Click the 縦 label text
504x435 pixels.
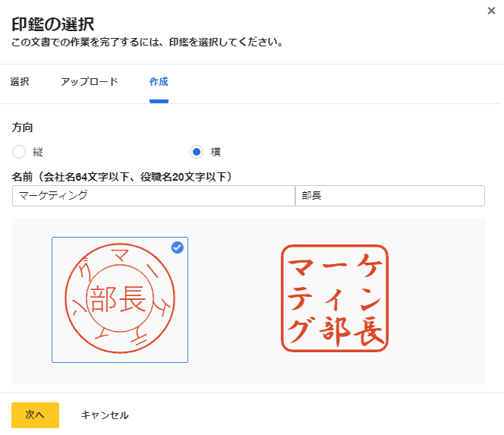[x=38, y=152]
